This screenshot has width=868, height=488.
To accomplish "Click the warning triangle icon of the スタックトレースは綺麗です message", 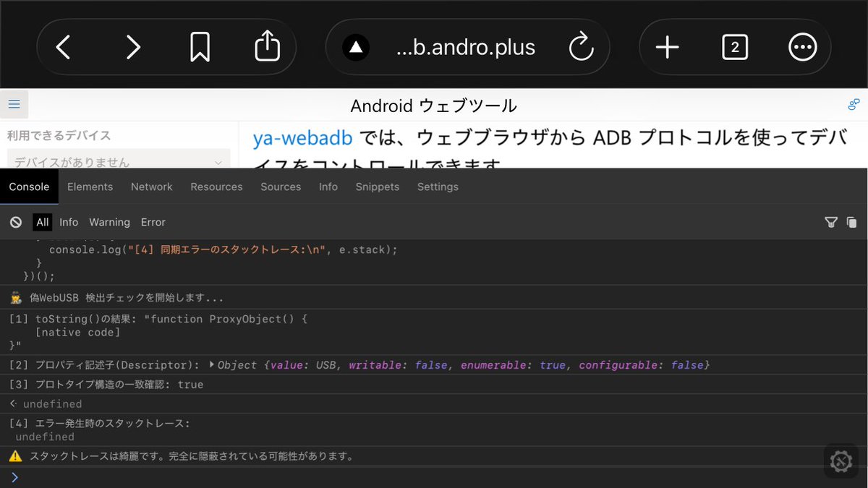I will pos(15,456).
